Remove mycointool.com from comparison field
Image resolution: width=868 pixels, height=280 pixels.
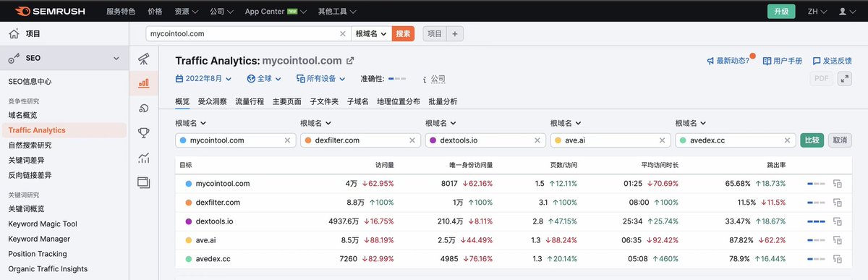point(287,140)
